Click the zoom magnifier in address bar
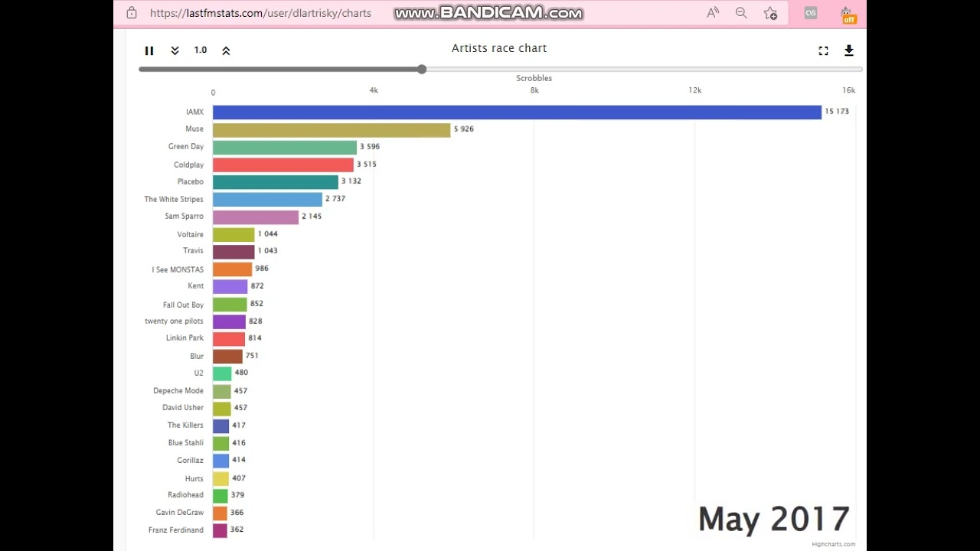 (x=741, y=13)
